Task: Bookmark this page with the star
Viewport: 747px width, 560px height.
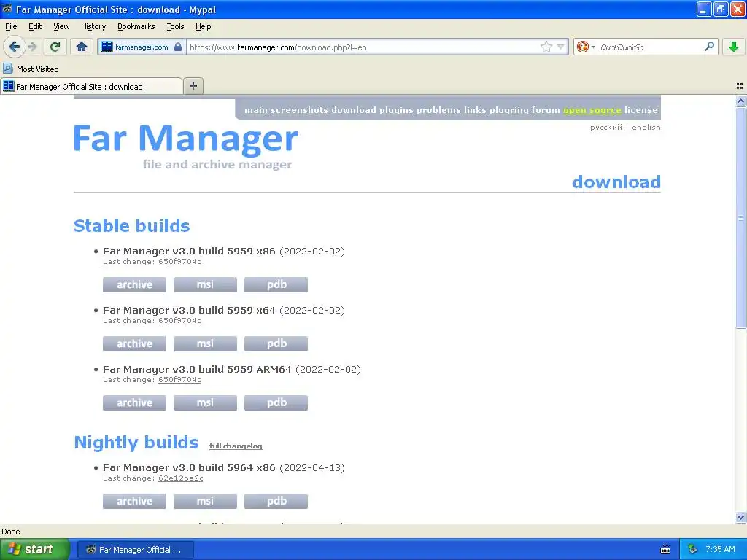Action: pos(546,47)
